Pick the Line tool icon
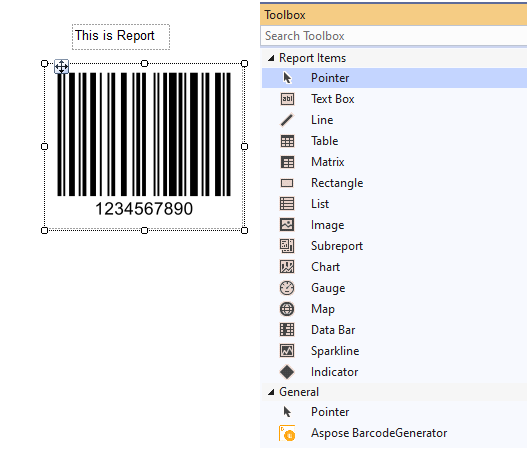Viewport: 532px width, 460px height. [287, 120]
